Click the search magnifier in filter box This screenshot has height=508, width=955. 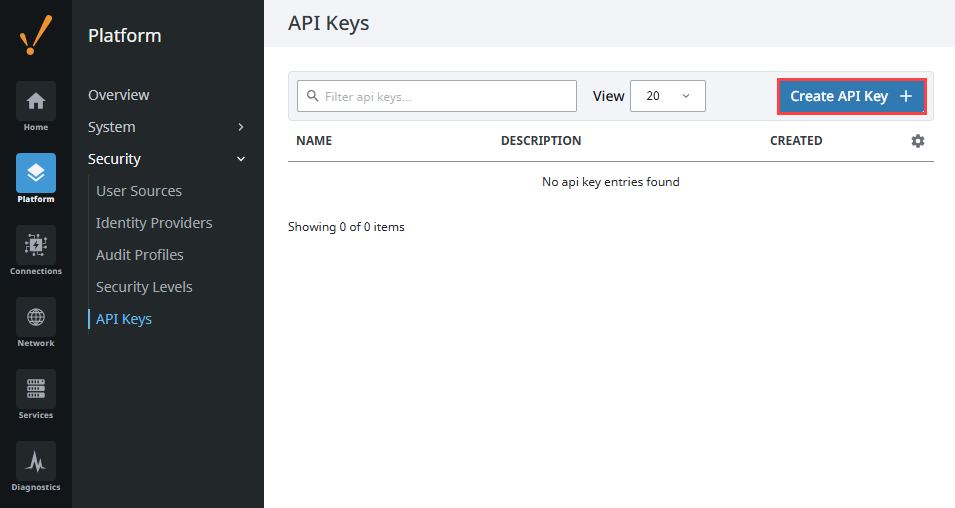click(x=312, y=96)
